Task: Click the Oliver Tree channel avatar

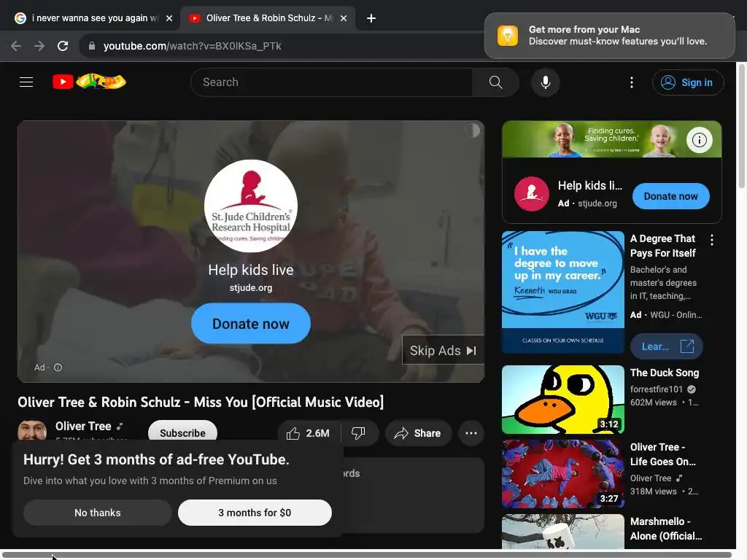Action: point(32,429)
